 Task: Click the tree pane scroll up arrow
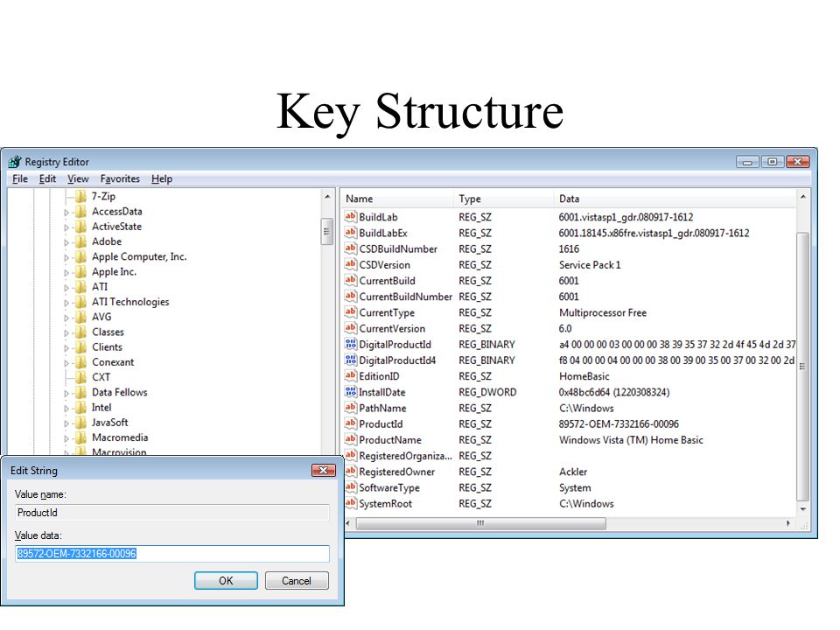click(x=326, y=197)
